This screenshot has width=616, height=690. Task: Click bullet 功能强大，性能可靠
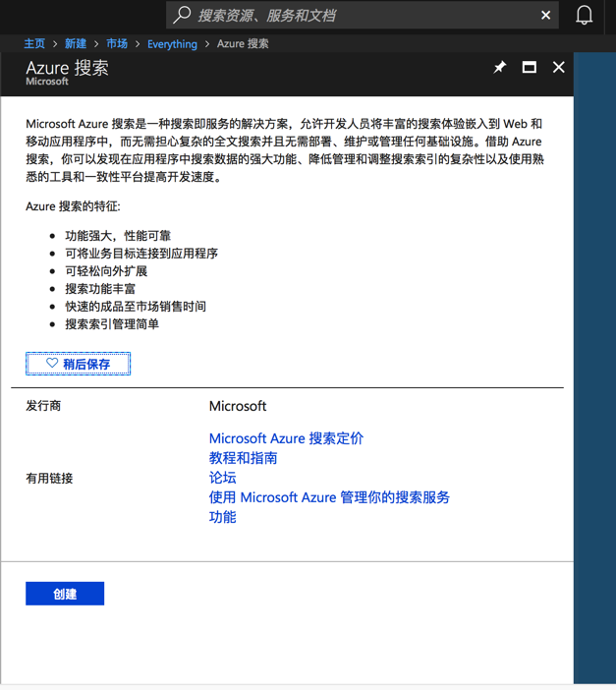(118, 236)
